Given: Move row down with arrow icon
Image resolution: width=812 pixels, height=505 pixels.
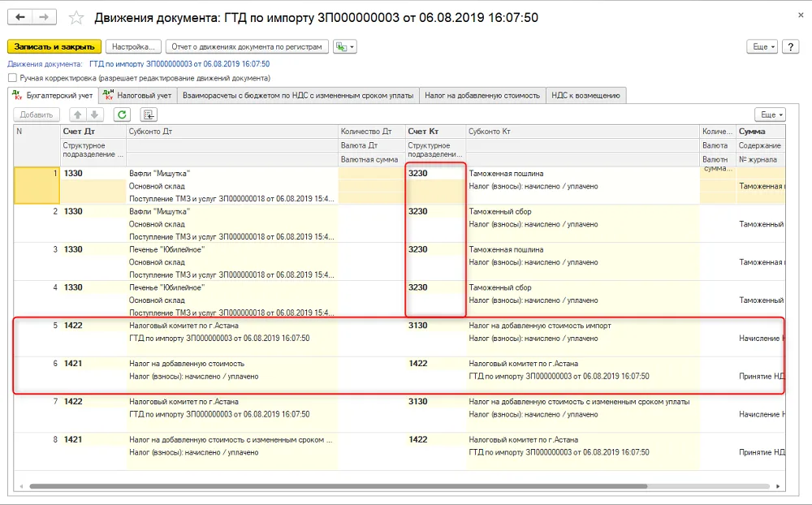Looking at the screenshot, I should coord(95,114).
